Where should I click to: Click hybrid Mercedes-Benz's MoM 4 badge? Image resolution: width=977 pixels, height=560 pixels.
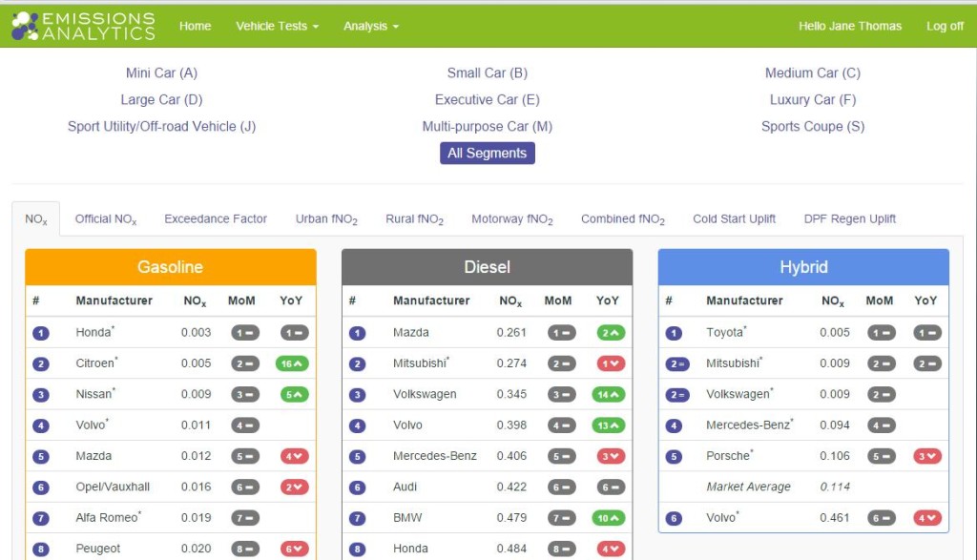click(x=881, y=425)
